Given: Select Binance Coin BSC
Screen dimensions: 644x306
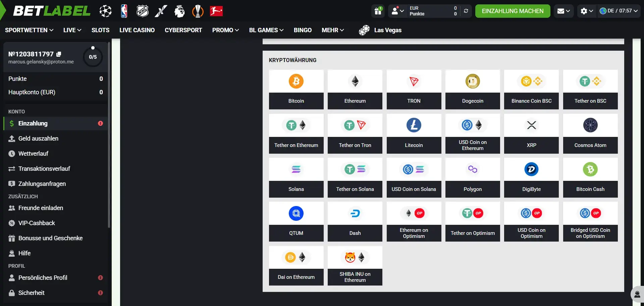Looking at the screenshot, I should click(x=531, y=90).
